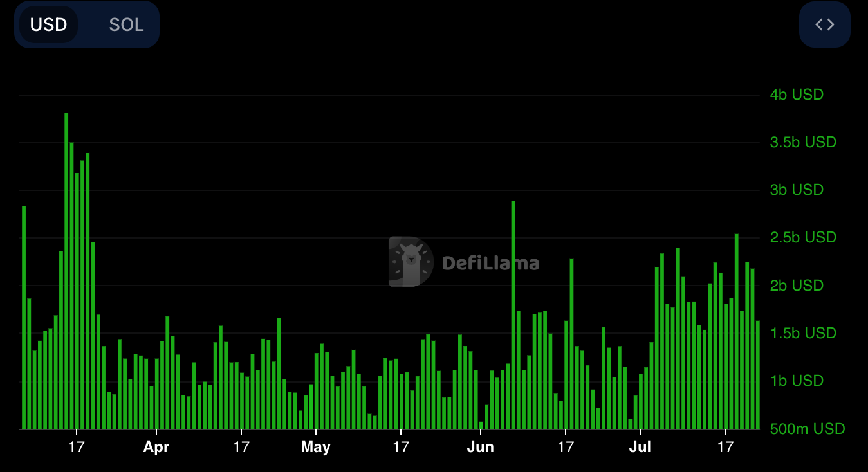Click the 500m USD y-axis label

(x=807, y=429)
